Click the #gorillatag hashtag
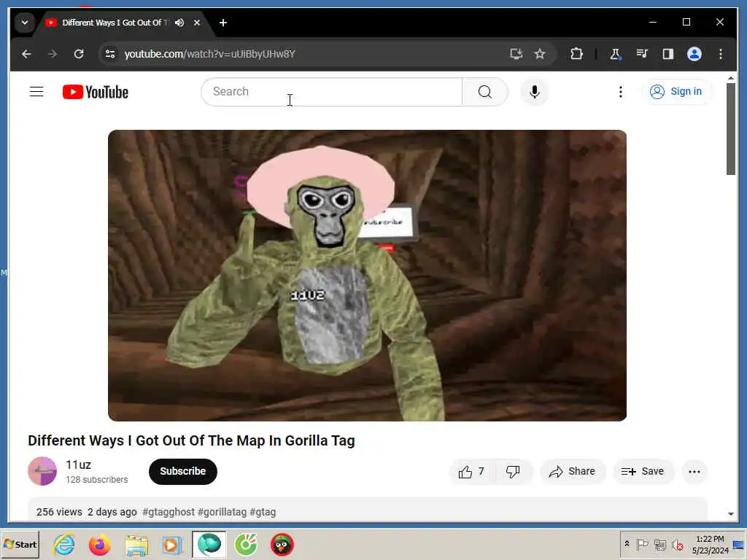 click(222, 512)
